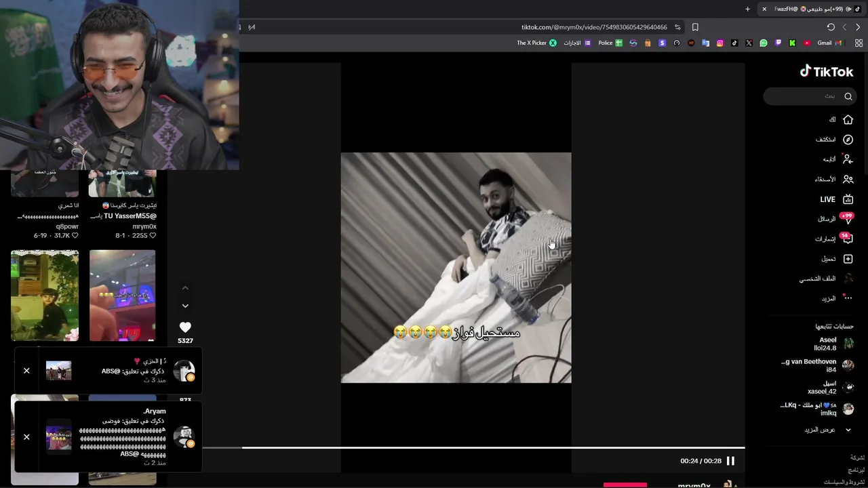Pause the video playback
Image resolution: width=868 pixels, height=488 pixels.
click(x=730, y=461)
